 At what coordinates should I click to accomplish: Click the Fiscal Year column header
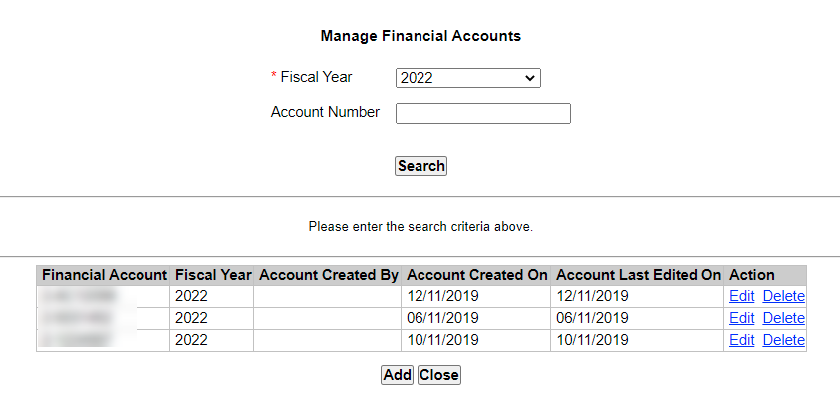(212, 275)
